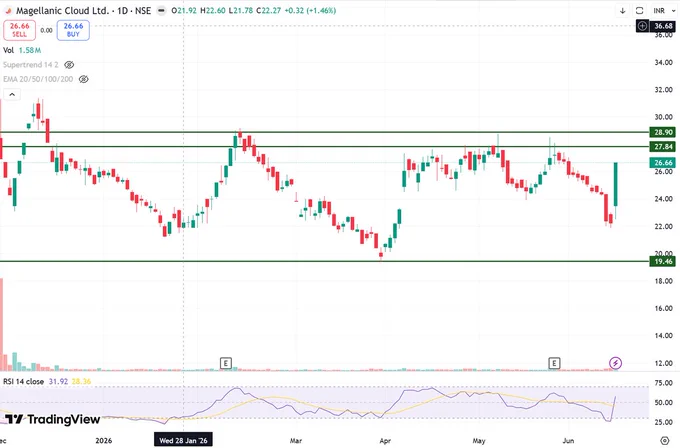Click the Magellanic Cloud Ltd. symbol title
680x448 pixels.
tap(62, 10)
